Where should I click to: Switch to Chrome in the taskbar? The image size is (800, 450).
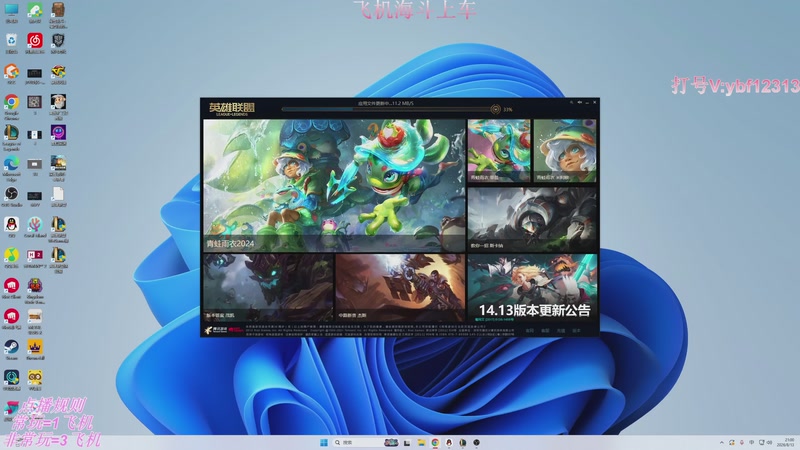coord(435,442)
